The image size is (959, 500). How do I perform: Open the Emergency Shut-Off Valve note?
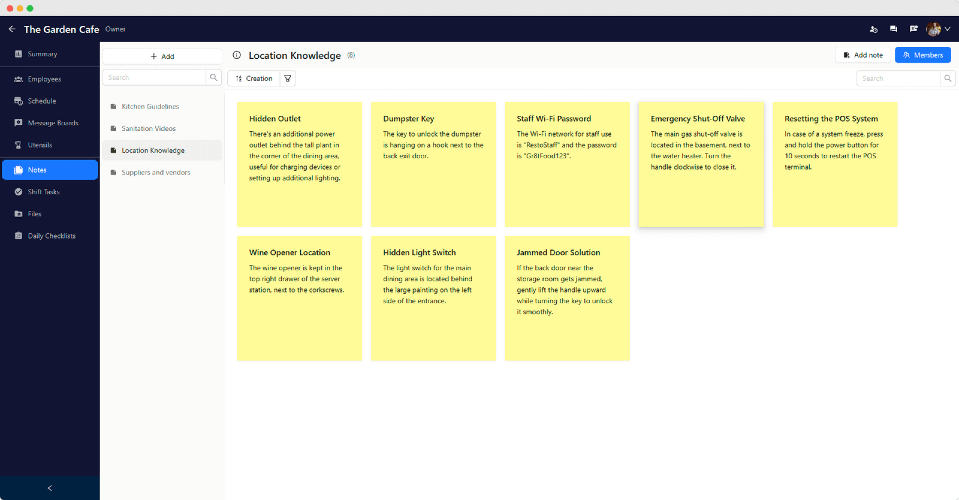(x=702, y=164)
